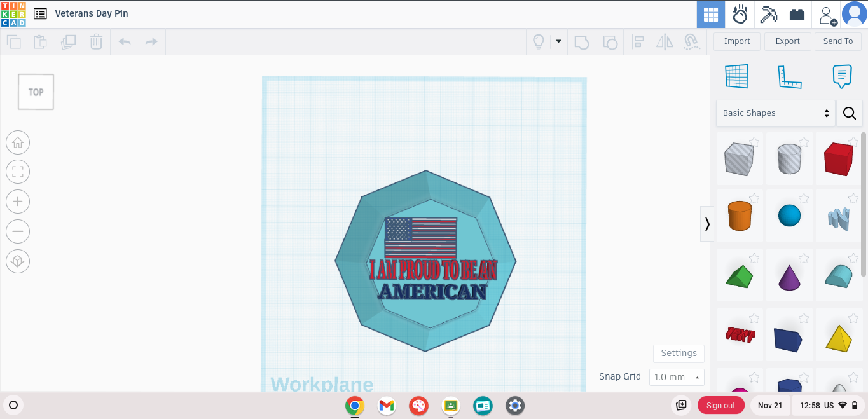Screen dimensions: 868x419
Task: Expand the visibility dropdown arrow
Action: click(x=558, y=41)
